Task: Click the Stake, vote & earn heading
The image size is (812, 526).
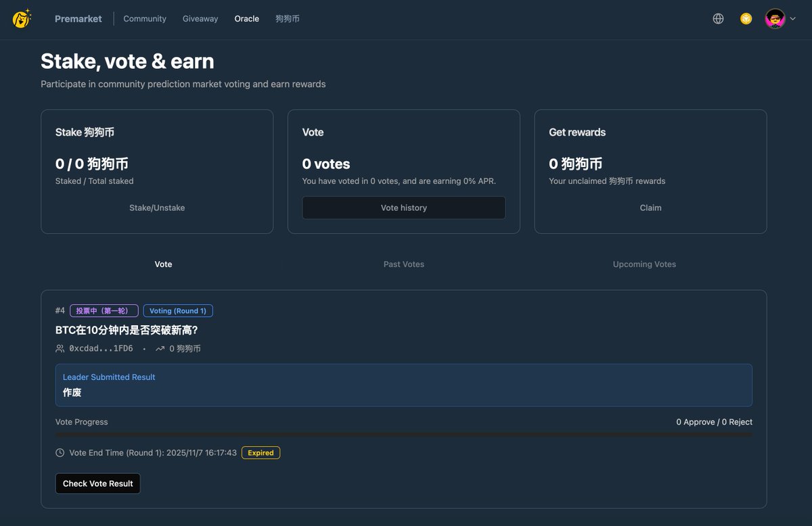Action: (127, 61)
